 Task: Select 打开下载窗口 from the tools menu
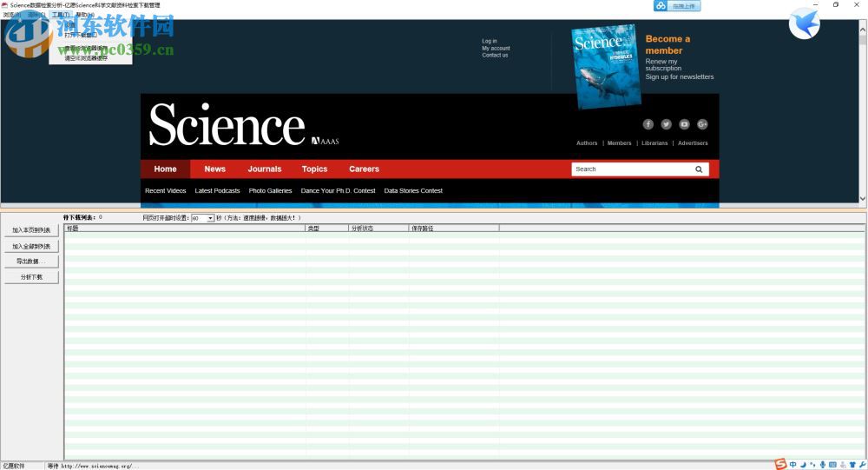(81, 35)
